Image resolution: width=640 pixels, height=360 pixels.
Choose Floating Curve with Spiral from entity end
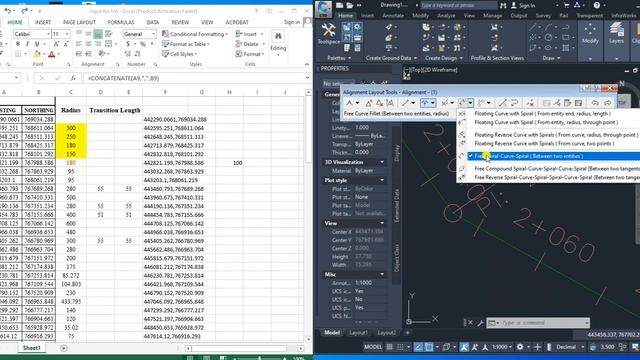(x=543, y=113)
